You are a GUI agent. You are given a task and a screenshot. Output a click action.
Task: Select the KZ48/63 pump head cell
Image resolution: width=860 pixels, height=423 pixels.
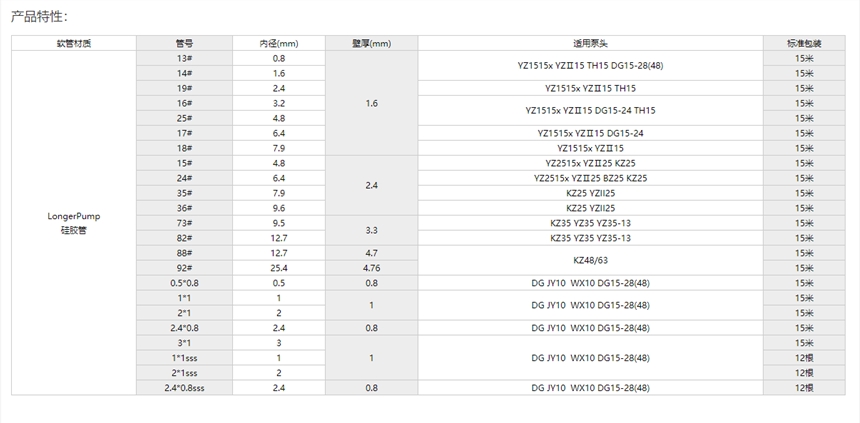[589, 260]
